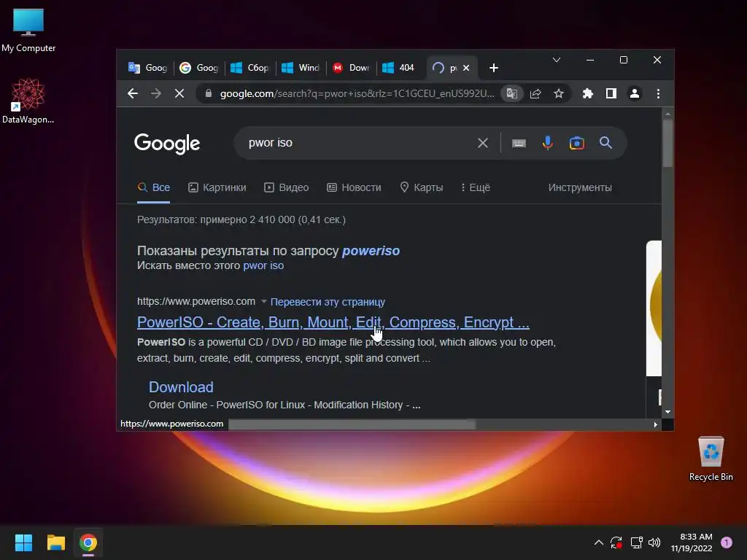
Task: Select Recycle Bin desktop icon
Action: pyautogui.click(x=711, y=459)
